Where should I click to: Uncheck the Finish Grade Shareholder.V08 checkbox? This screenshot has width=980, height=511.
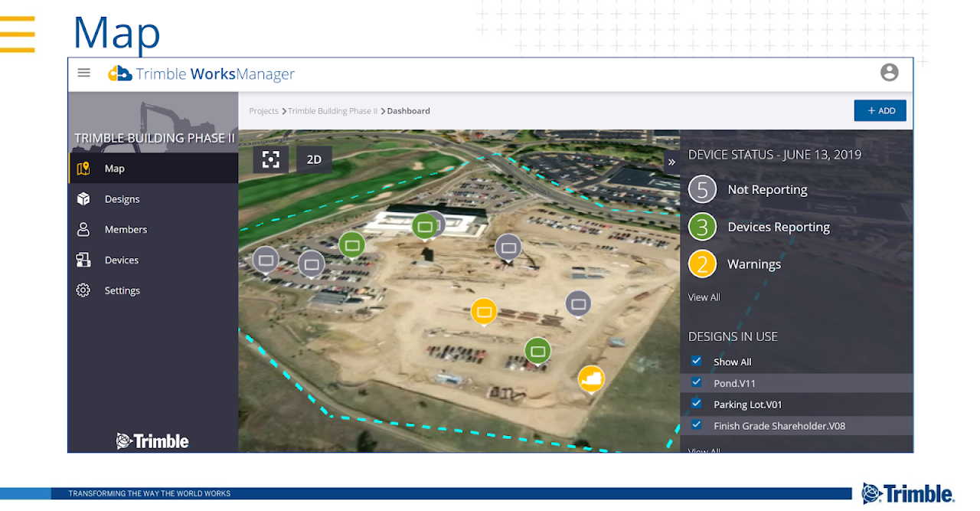tap(697, 425)
